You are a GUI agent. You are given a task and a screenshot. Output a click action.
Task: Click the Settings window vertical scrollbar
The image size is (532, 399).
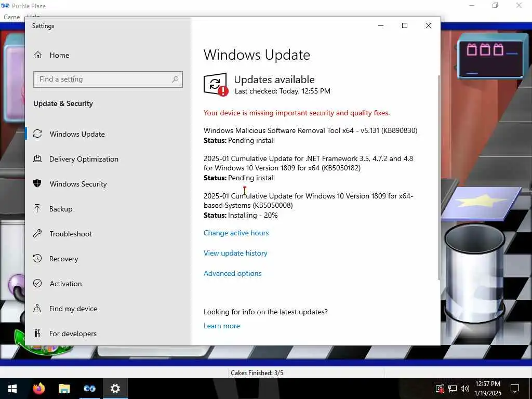pos(439,178)
